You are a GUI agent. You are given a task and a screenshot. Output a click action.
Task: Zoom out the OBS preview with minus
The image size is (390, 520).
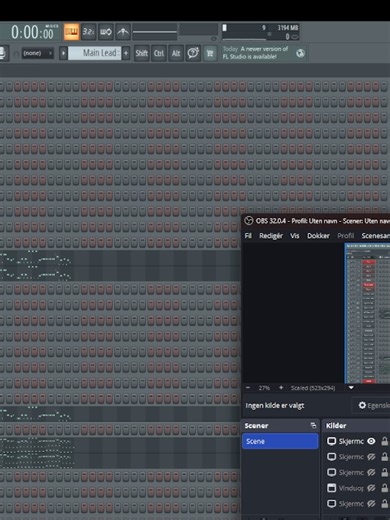248,388
